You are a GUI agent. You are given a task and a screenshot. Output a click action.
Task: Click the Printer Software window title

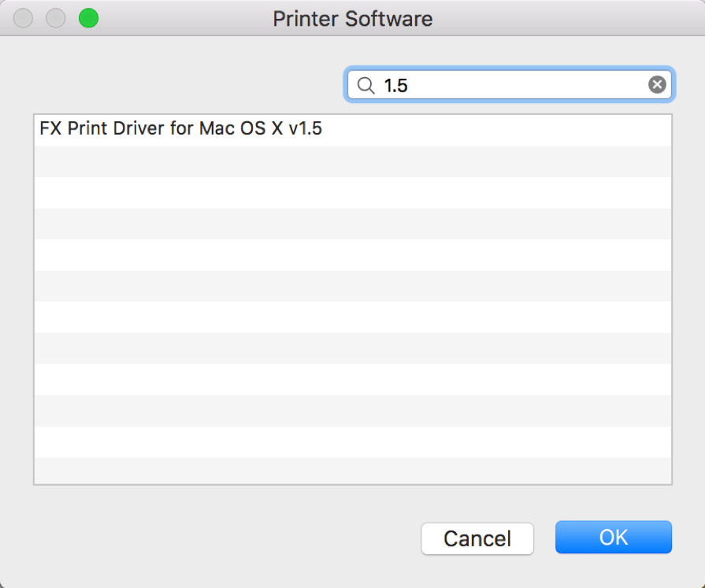[x=352, y=18]
